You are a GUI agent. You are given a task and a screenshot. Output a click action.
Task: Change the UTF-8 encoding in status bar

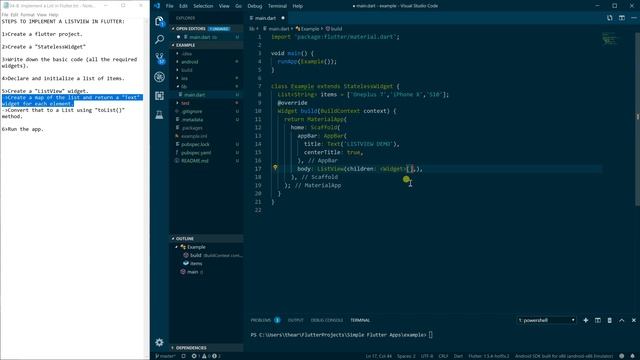427,356
